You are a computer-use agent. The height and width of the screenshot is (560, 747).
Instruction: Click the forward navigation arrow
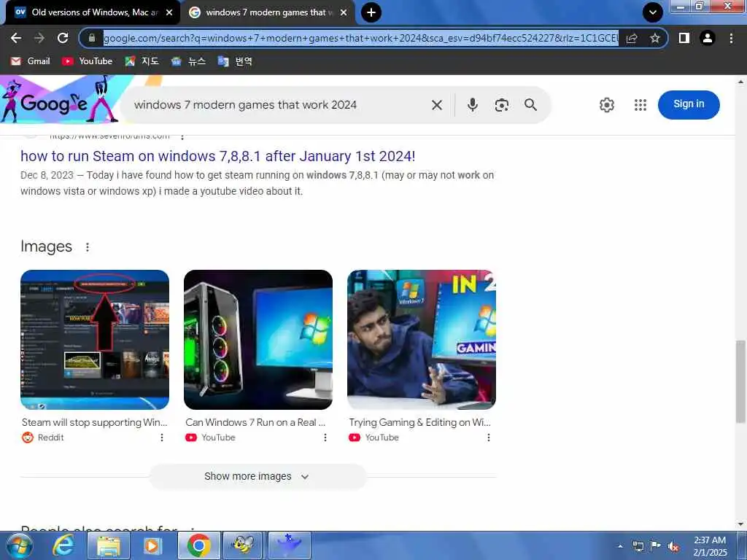coord(39,38)
